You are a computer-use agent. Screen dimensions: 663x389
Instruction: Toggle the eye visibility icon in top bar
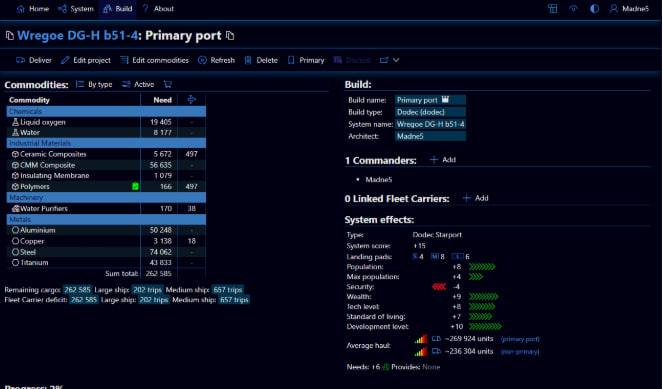(573, 9)
